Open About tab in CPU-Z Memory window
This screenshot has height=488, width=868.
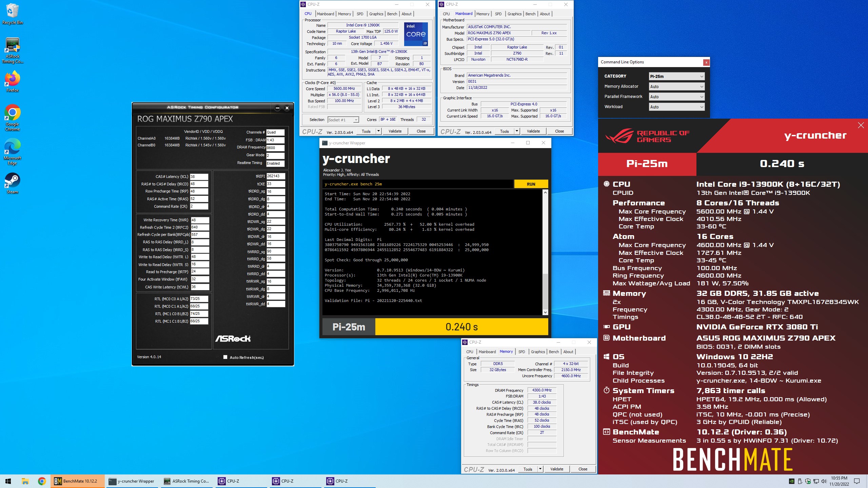pyautogui.click(x=568, y=352)
